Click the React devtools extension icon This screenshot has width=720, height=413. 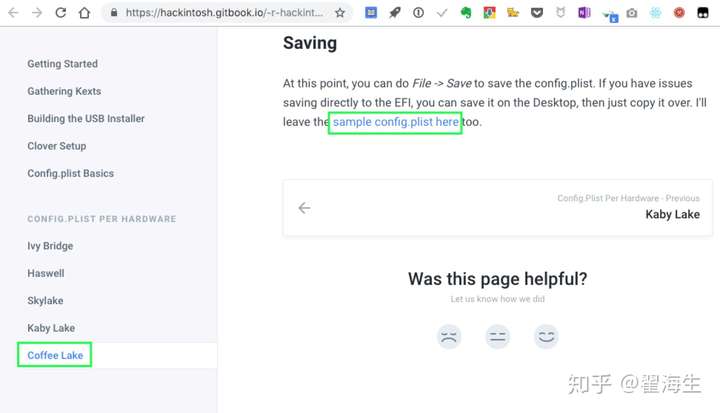[x=655, y=13]
